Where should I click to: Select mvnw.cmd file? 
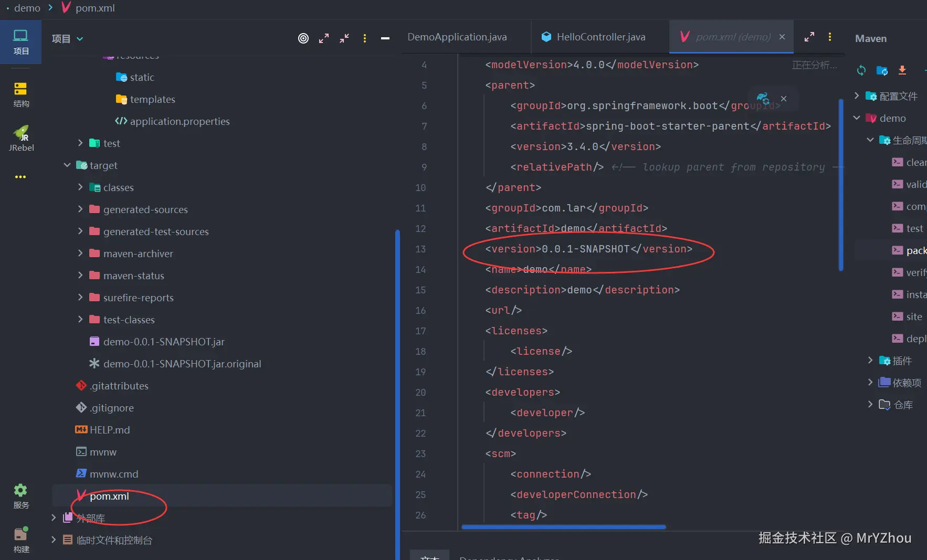click(107, 474)
